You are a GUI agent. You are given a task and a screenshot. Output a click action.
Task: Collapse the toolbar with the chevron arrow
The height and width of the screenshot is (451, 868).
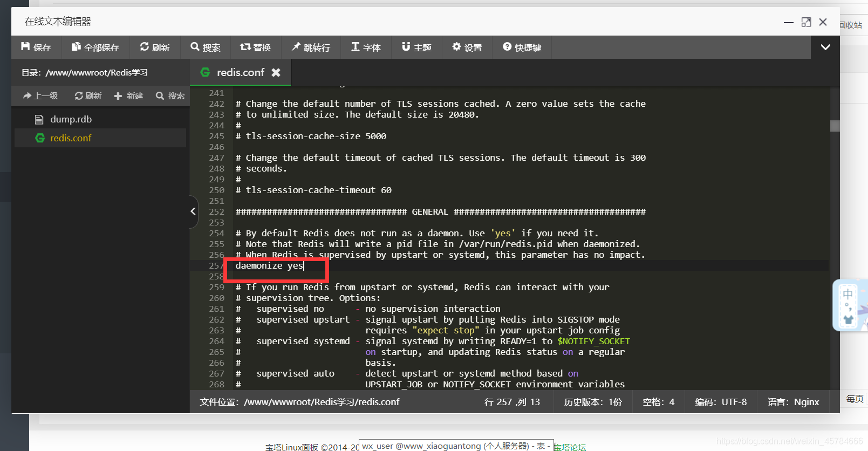coord(825,47)
